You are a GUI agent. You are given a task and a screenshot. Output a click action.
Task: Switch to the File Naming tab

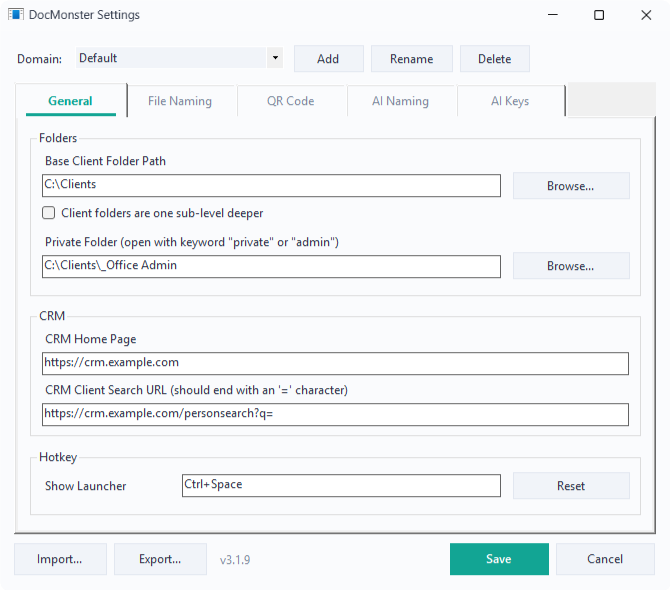180,101
